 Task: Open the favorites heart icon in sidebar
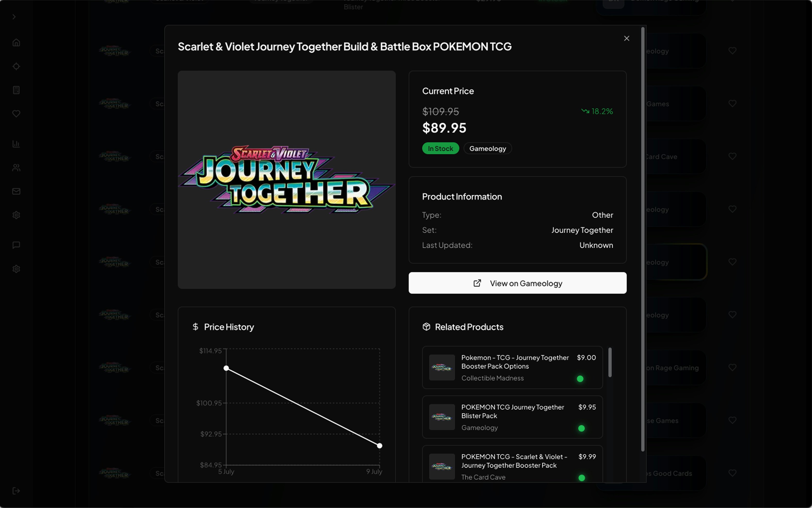(16, 114)
